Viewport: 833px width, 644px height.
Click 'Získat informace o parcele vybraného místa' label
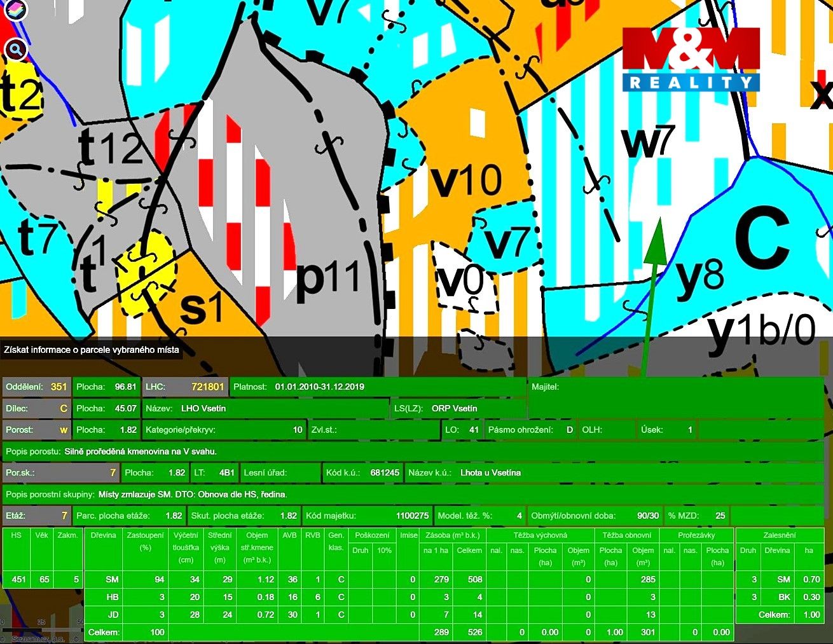92,350
